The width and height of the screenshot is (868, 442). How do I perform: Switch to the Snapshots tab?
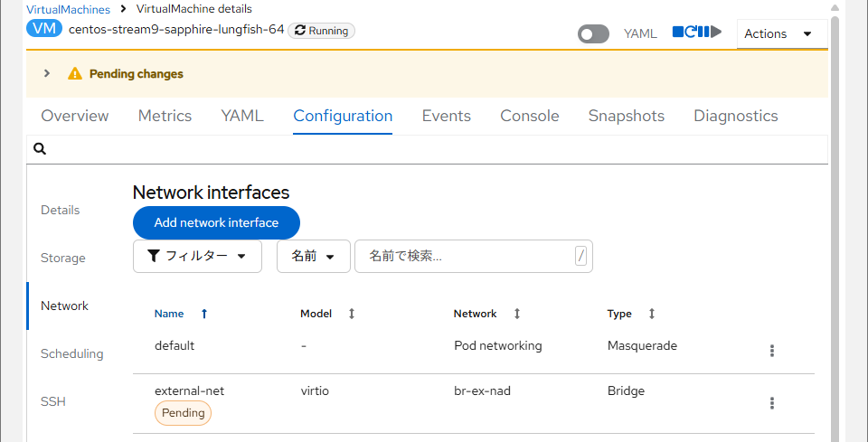point(626,116)
